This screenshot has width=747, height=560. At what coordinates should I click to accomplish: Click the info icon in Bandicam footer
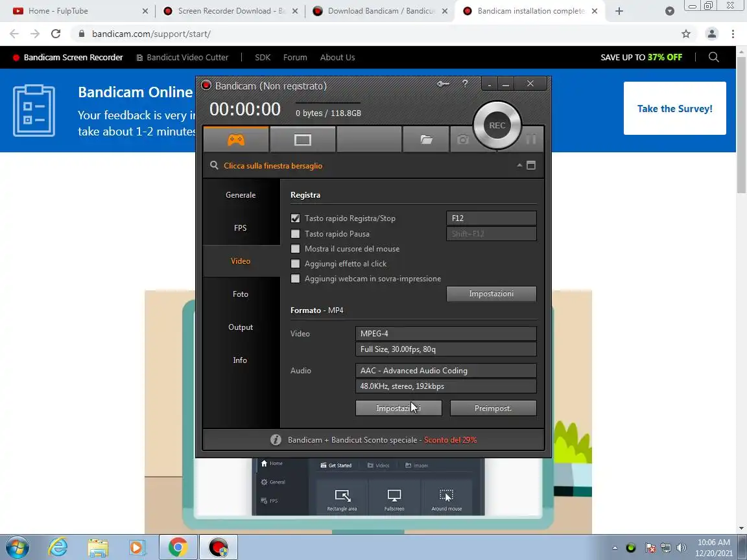[276, 439]
